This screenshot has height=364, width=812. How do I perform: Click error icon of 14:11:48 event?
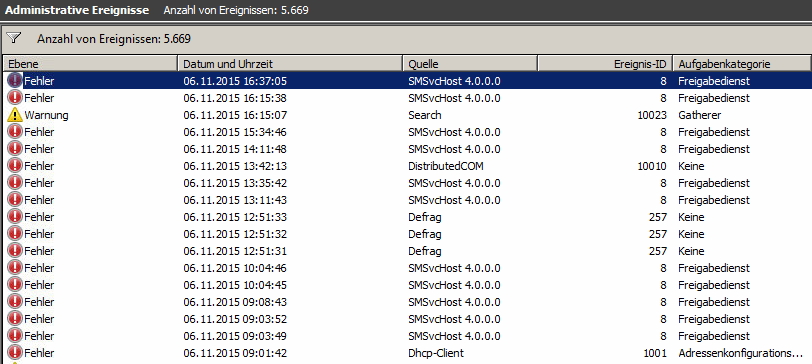[15, 149]
